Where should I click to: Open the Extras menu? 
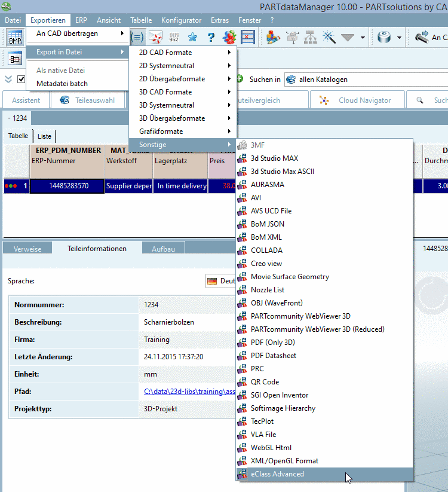pyautogui.click(x=220, y=20)
